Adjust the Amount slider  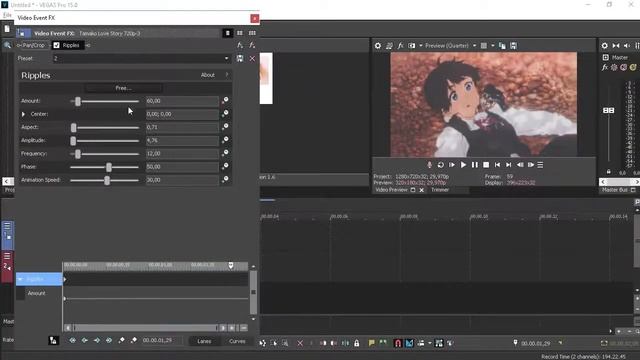(78, 101)
